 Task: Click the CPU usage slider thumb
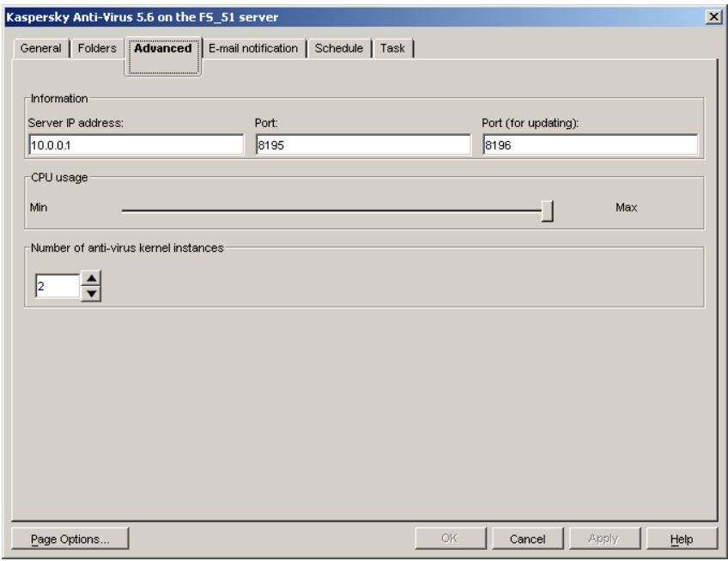tap(548, 211)
